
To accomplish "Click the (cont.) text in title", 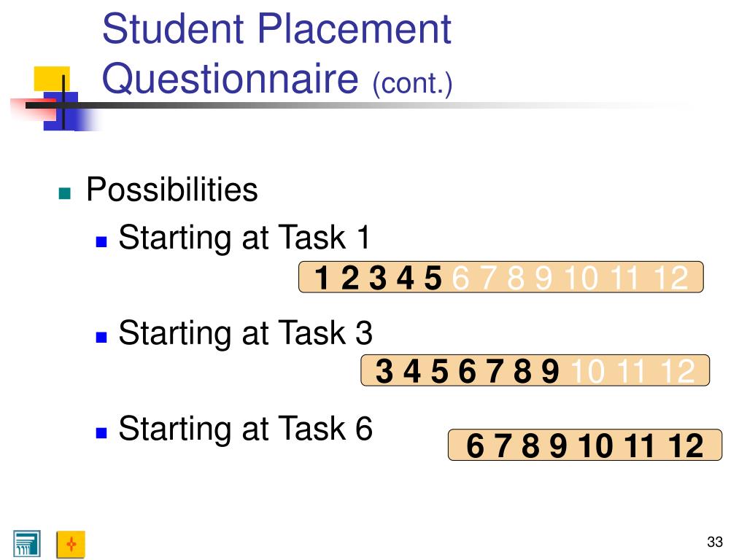I will (413, 84).
